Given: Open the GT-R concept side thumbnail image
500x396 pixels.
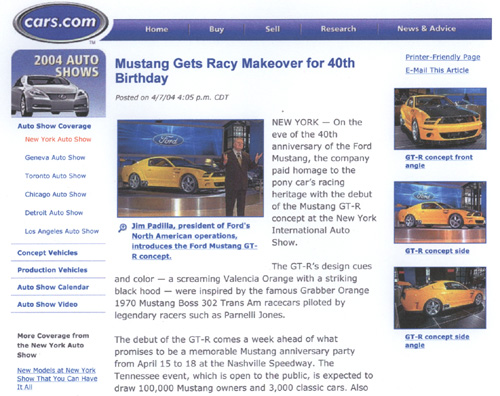Looking at the screenshot, I should click(x=440, y=212).
